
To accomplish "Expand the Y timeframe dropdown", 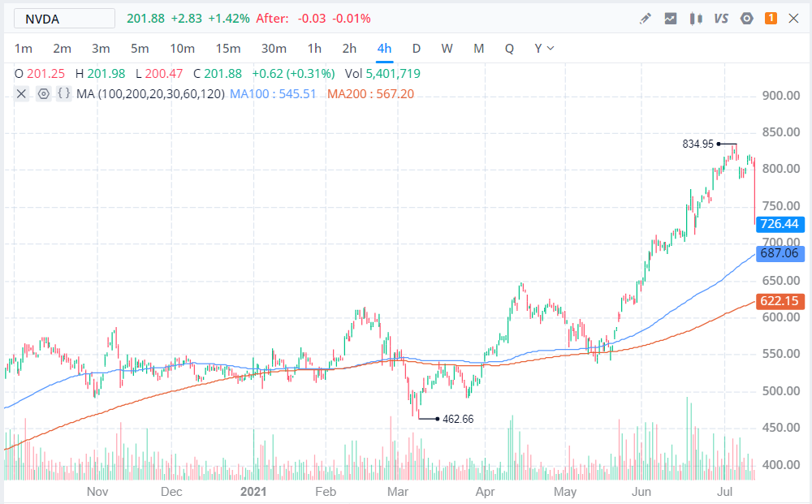I will tap(544, 49).
